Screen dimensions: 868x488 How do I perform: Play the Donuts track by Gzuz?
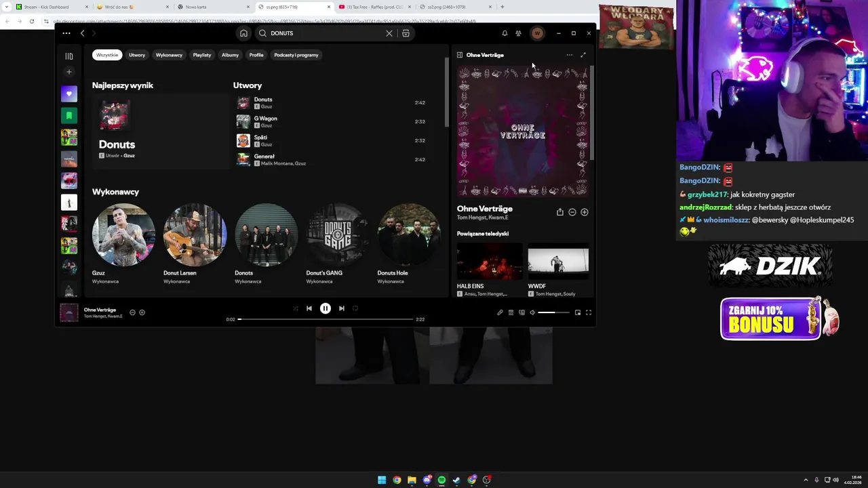pos(332,103)
